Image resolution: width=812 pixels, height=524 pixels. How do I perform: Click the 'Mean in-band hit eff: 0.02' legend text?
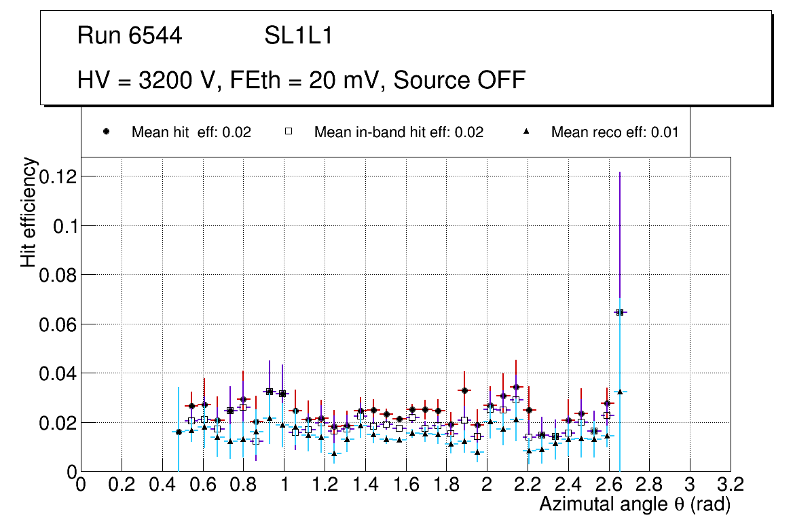[399, 132]
